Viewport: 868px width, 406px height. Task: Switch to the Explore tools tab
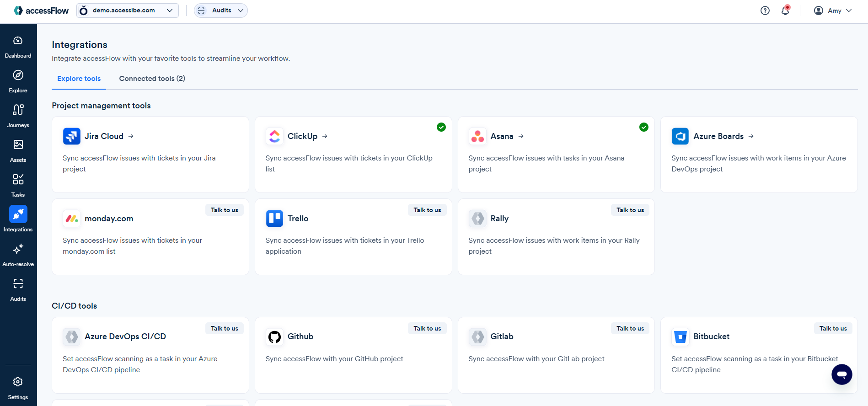tap(79, 79)
